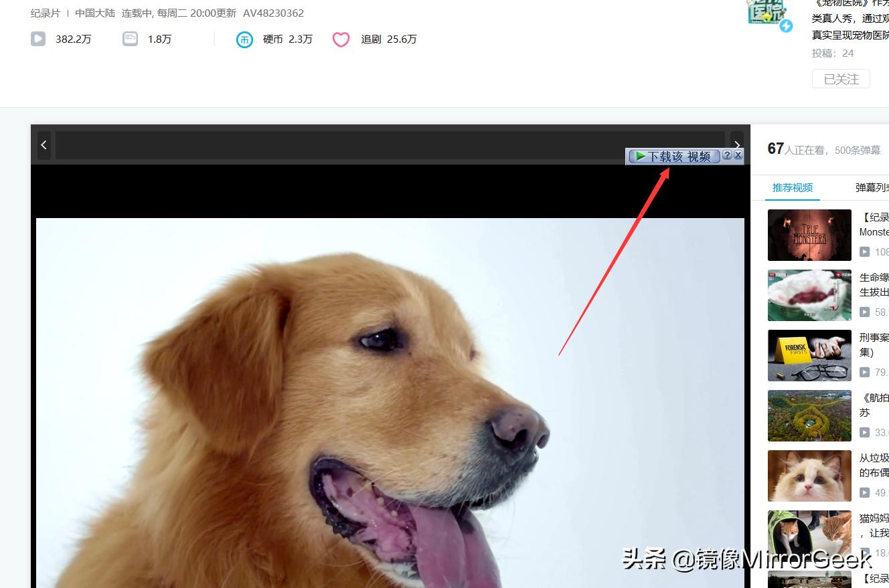This screenshot has width=889, height=588.
Task: Open the 生命缘 video thumbnail
Action: (809, 295)
